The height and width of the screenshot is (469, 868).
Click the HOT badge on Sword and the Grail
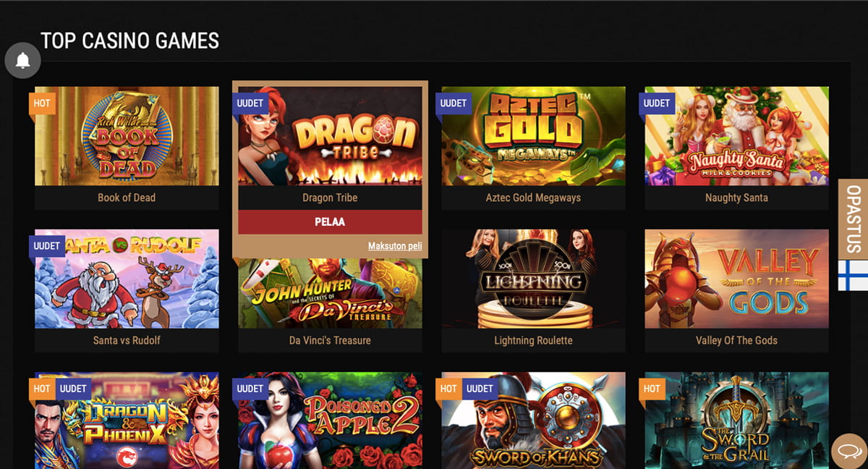(x=652, y=389)
